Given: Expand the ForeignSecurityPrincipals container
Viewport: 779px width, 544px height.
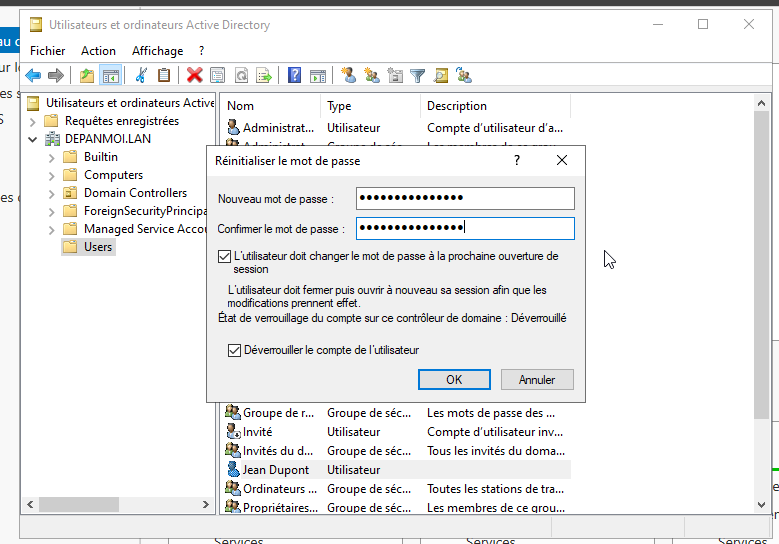Looking at the screenshot, I should [x=52, y=212].
